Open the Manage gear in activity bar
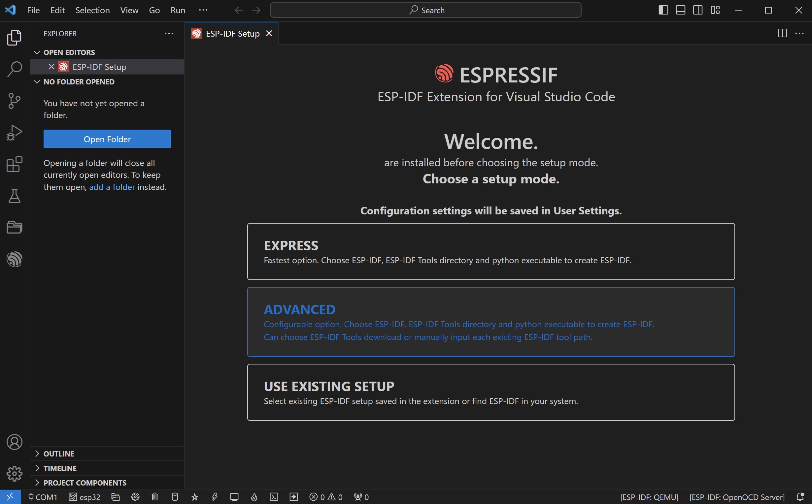Viewport: 812px width, 504px height. [x=14, y=473]
